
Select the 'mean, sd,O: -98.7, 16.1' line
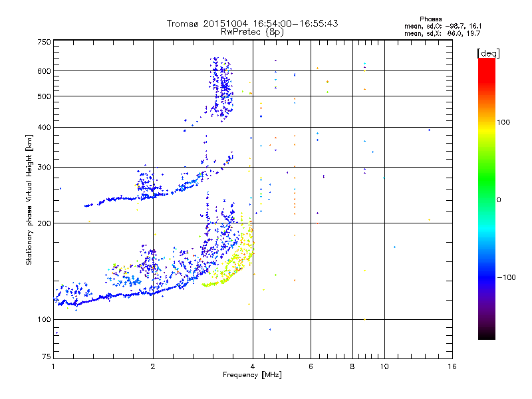point(443,26)
